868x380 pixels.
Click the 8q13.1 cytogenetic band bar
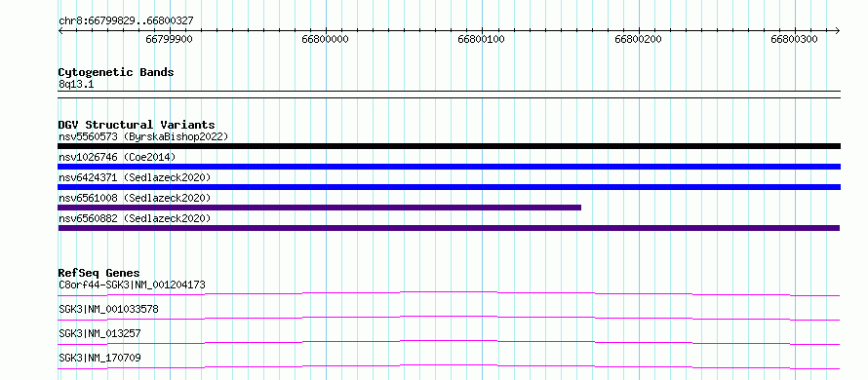pyautogui.click(x=449, y=95)
